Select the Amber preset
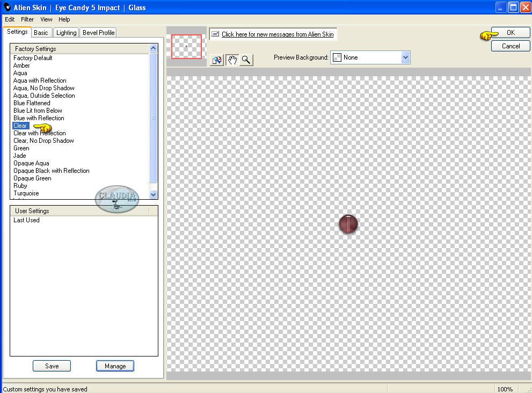Image resolution: width=532 pixels, height=393 pixels. tap(21, 65)
